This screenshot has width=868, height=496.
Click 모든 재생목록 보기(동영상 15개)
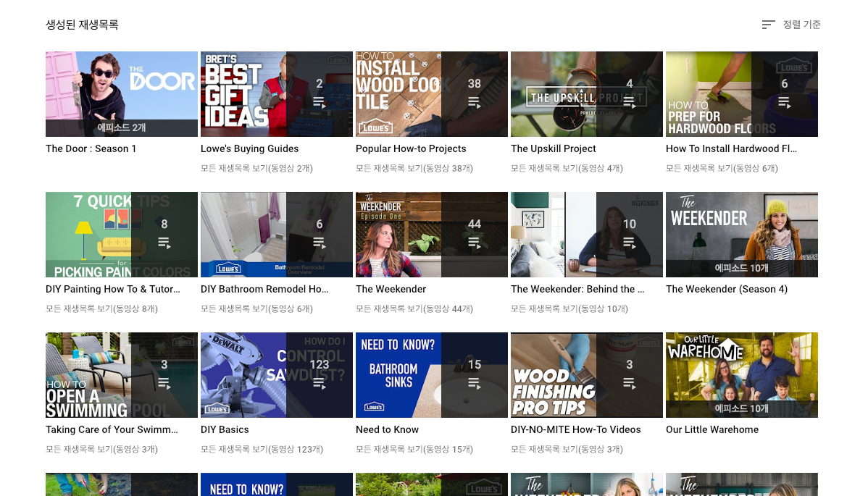pos(414,449)
